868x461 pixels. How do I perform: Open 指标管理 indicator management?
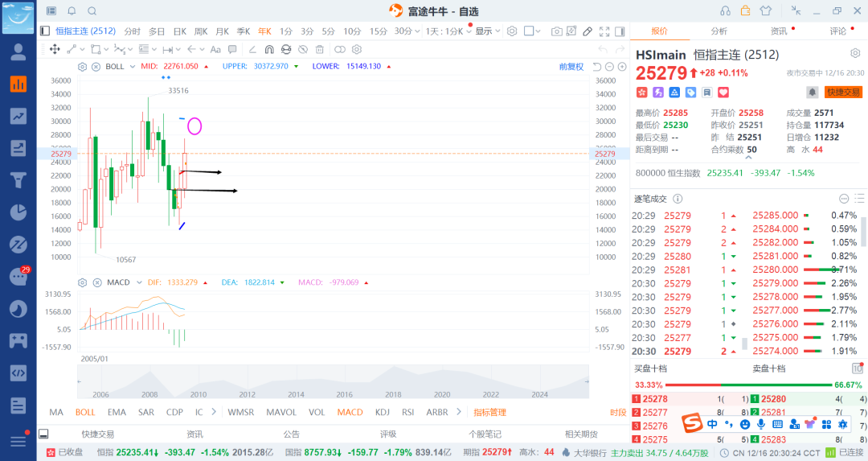tap(490, 412)
